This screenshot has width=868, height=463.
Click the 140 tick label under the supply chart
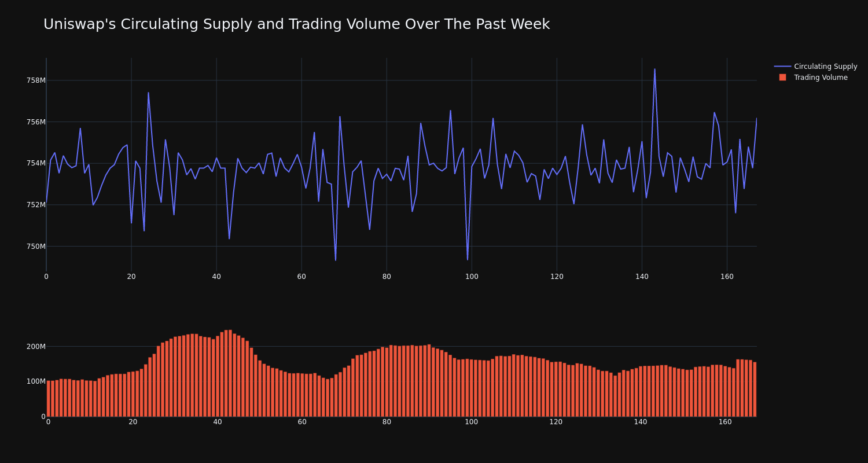pos(642,277)
